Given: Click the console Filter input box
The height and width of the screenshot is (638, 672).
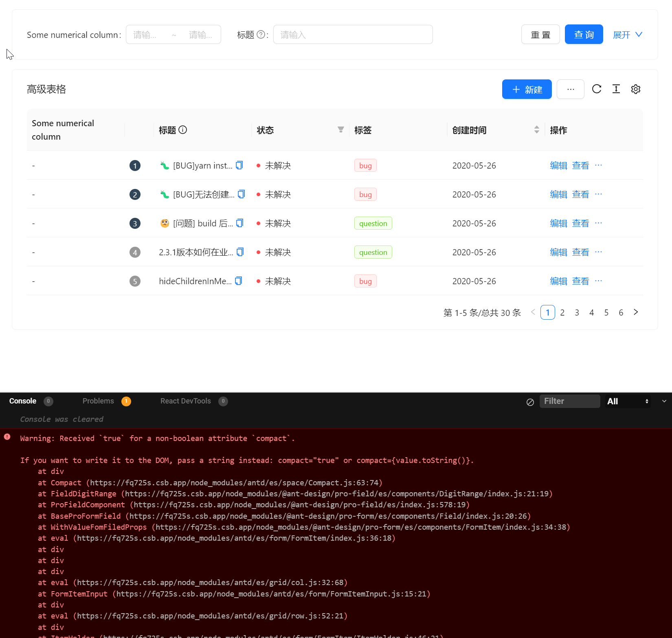Looking at the screenshot, I should tap(570, 401).
